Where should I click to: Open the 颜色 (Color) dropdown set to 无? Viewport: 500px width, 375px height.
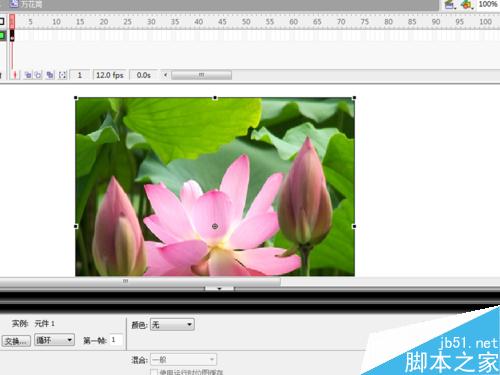click(172, 324)
